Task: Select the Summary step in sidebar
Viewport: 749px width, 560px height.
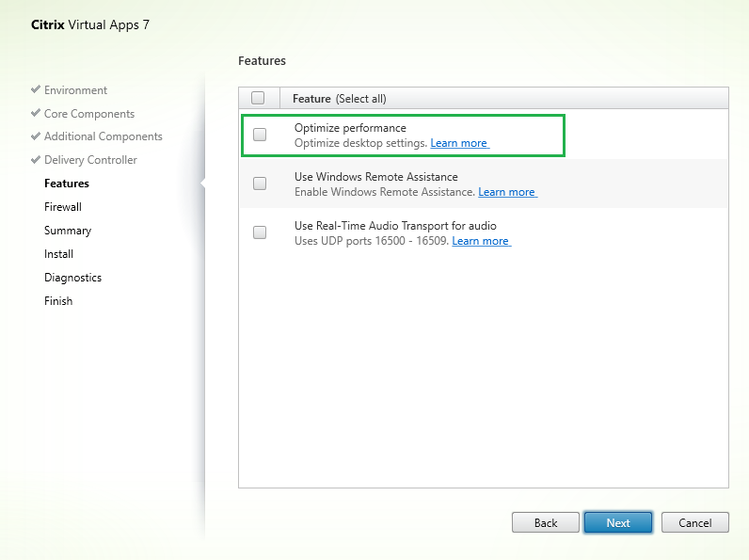Action: (x=68, y=231)
